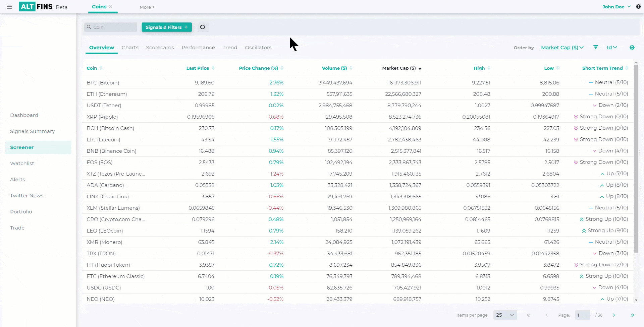This screenshot has height=327, width=644.
Task: Open Watchlist in the sidebar
Action: [x=22, y=163]
